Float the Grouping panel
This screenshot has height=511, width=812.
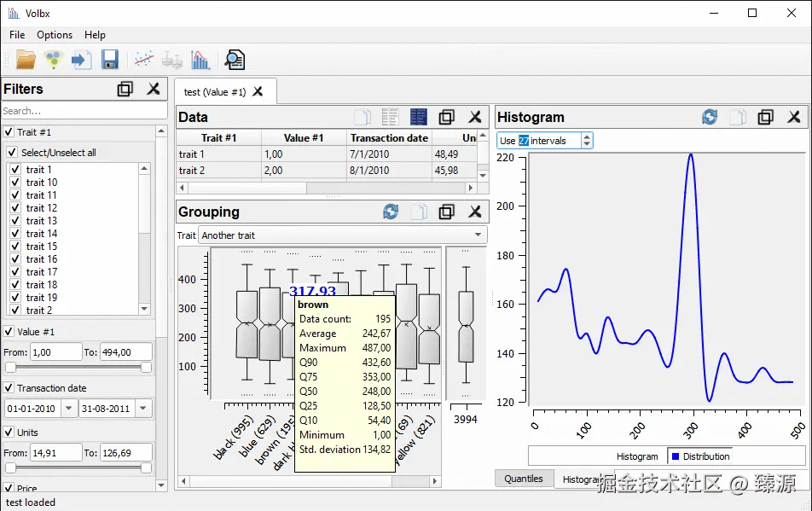446,212
